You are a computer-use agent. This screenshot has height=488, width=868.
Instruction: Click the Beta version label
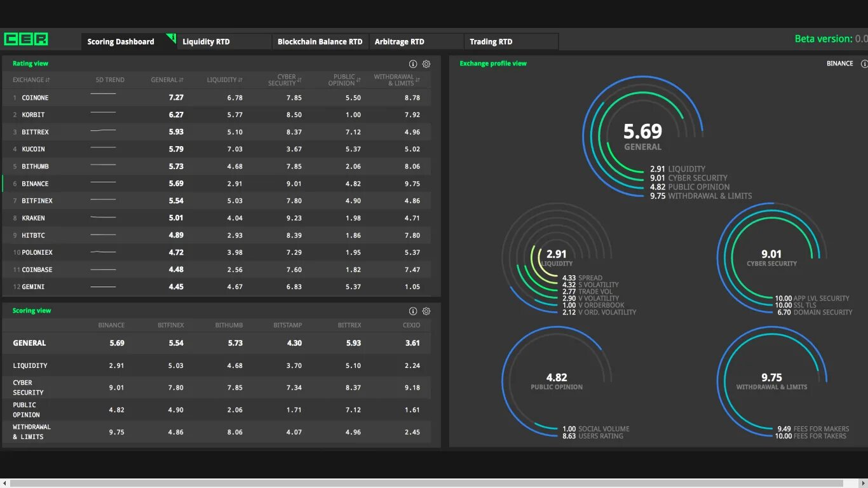[x=831, y=39]
